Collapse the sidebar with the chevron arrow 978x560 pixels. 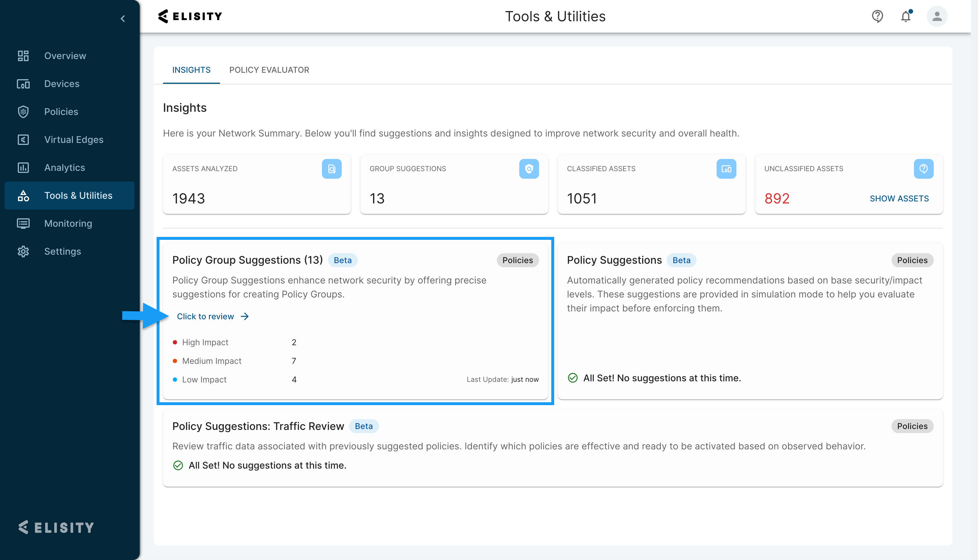(x=123, y=18)
